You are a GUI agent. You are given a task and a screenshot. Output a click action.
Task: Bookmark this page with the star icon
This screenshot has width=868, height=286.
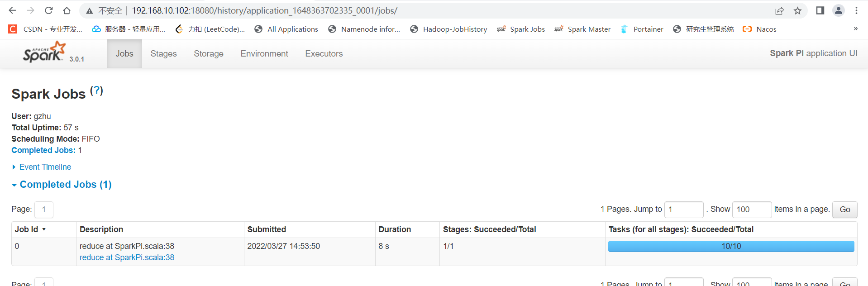(797, 10)
